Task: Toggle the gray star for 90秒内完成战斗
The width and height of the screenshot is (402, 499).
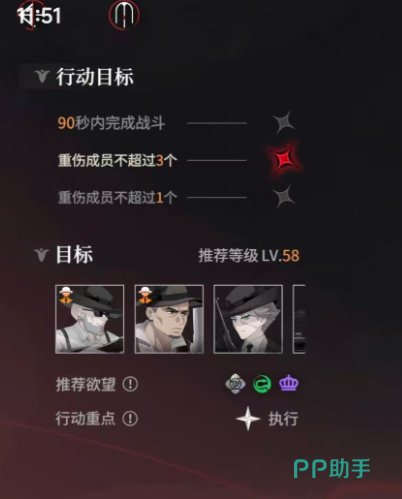Action: coord(284,122)
